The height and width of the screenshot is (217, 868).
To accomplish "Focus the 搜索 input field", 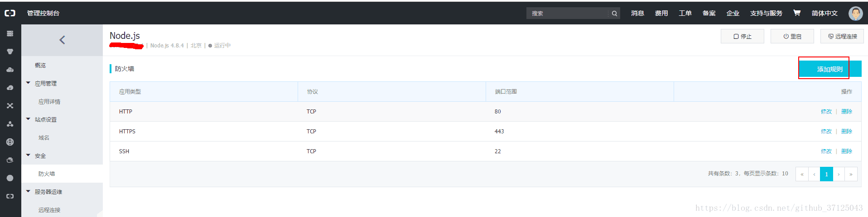I will (x=568, y=14).
